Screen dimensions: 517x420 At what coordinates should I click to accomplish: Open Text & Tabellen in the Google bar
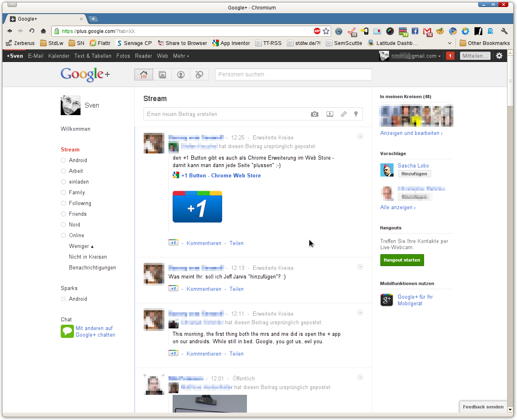[x=93, y=56]
